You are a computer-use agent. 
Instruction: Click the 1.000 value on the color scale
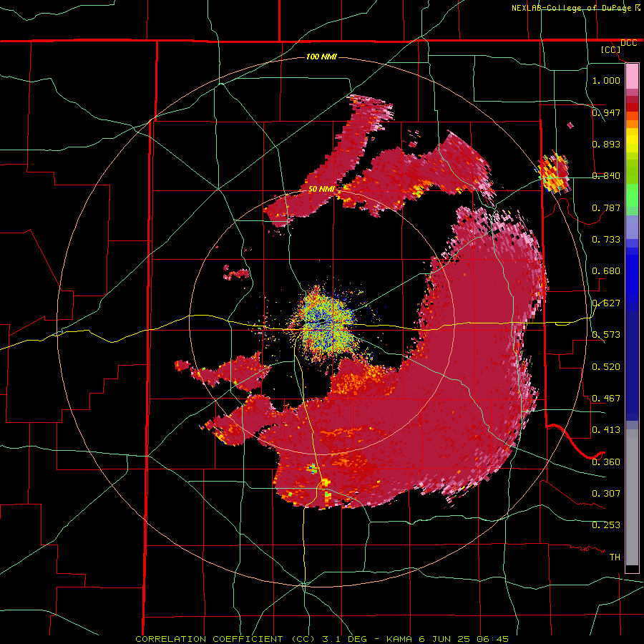pos(606,80)
